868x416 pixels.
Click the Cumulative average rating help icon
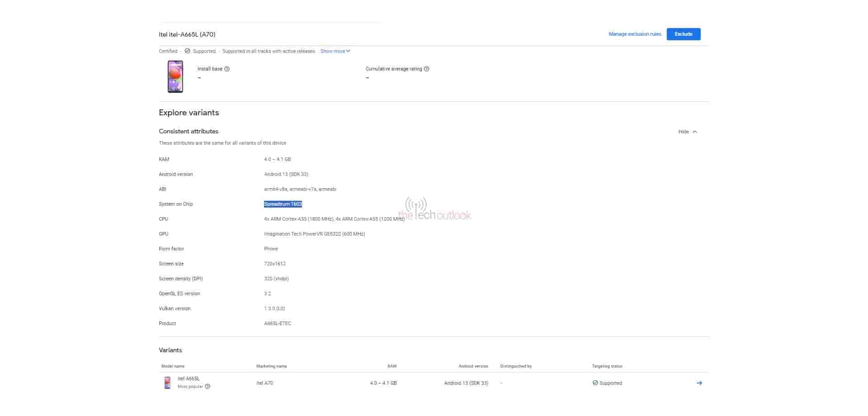click(x=426, y=69)
